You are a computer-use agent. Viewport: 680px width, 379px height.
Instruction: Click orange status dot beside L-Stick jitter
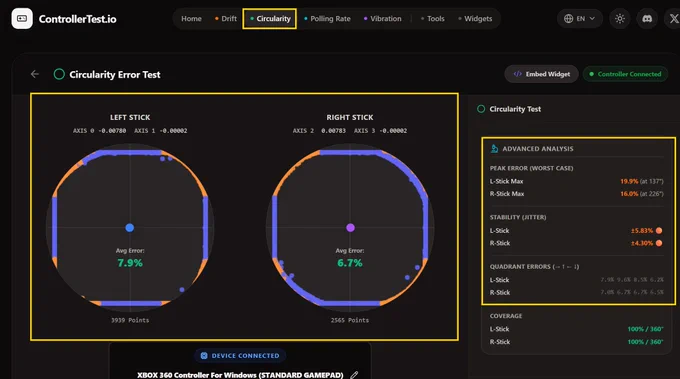659,231
